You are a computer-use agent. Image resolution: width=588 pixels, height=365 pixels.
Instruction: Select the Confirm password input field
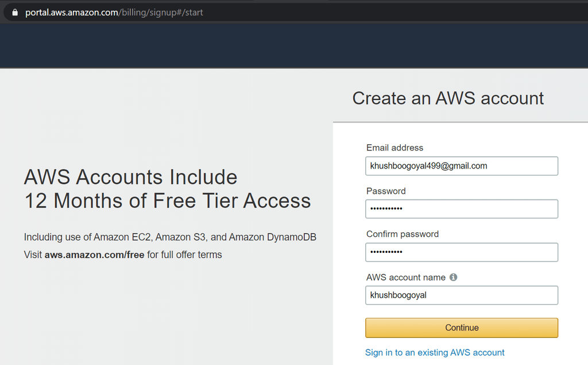pos(461,252)
